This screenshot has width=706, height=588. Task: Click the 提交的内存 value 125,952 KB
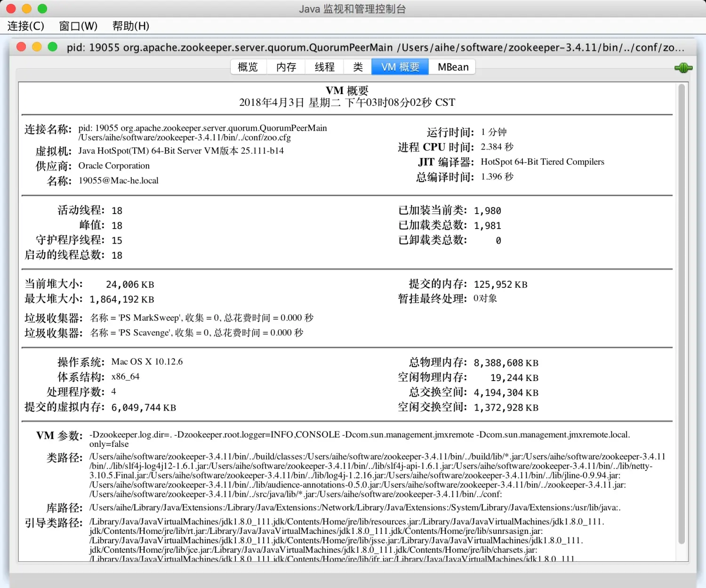pos(501,285)
